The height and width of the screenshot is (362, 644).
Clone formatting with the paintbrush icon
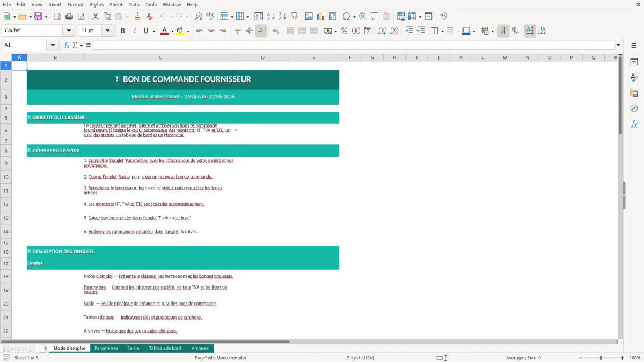(138, 17)
